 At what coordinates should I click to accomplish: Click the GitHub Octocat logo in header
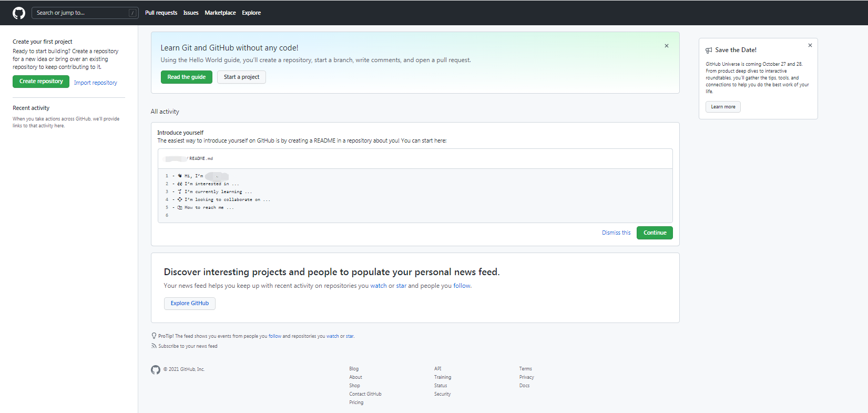click(19, 13)
